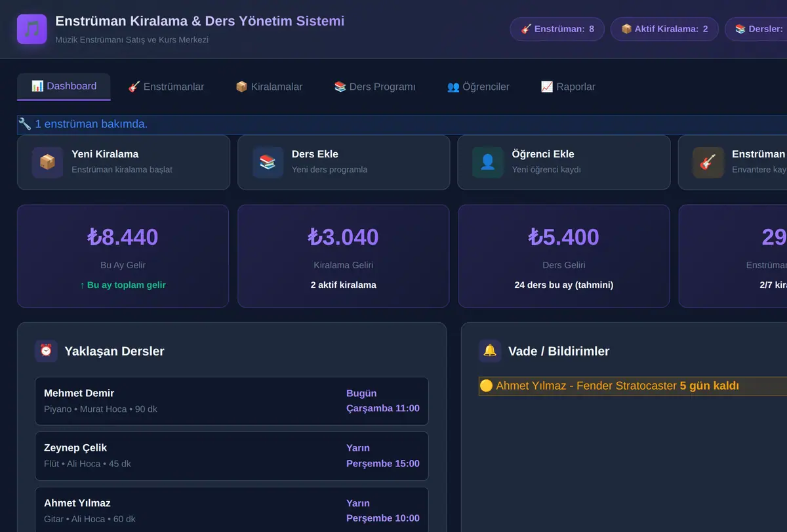
Task: Click the ₺3.040 Kiralama Geliri stat card
Action: 343,256
